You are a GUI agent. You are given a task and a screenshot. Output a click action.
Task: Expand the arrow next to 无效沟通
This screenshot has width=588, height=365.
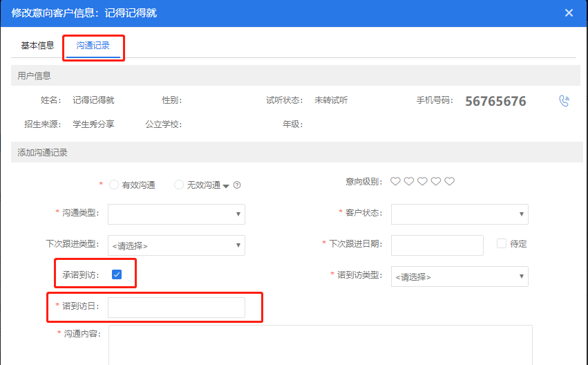click(226, 186)
